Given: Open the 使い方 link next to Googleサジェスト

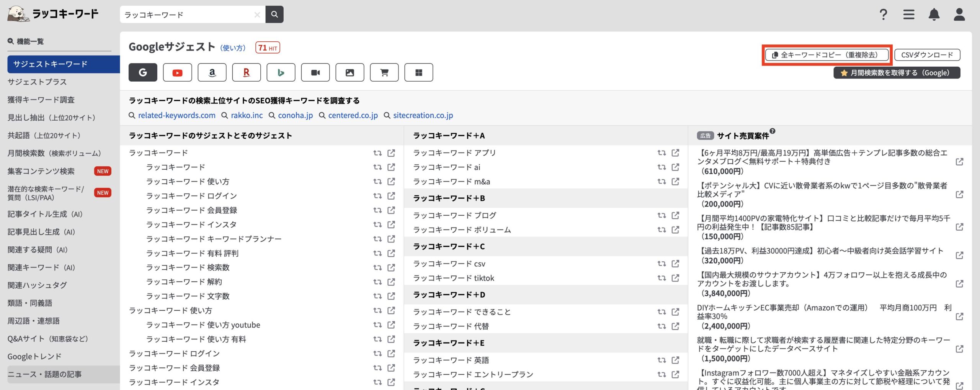Looking at the screenshot, I should click(233, 48).
